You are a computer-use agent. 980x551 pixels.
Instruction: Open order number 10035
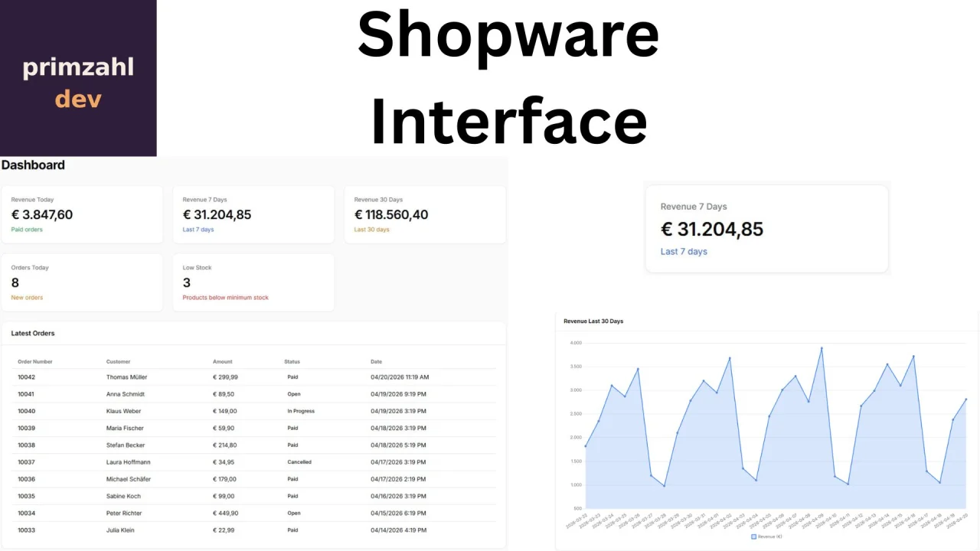[x=26, y=496]
